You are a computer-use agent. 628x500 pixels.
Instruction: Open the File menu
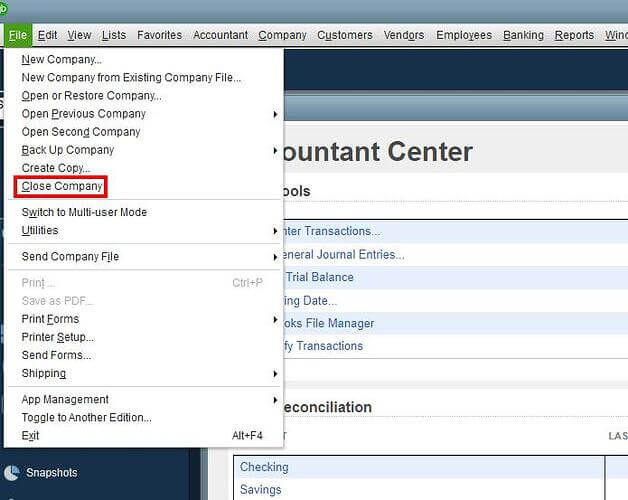coord(18,35)
